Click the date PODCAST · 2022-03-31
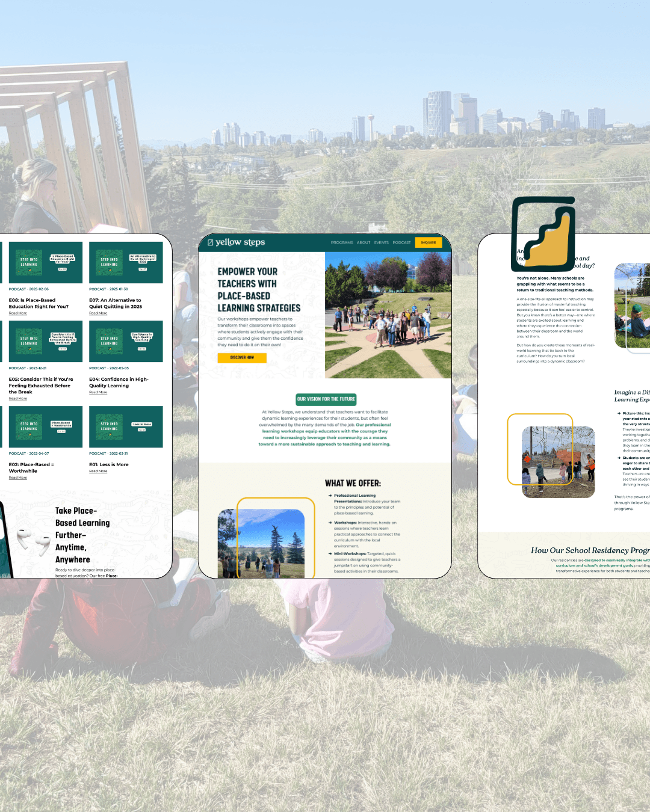This screenshot has height=812, width=650. [x=108, y=454]
